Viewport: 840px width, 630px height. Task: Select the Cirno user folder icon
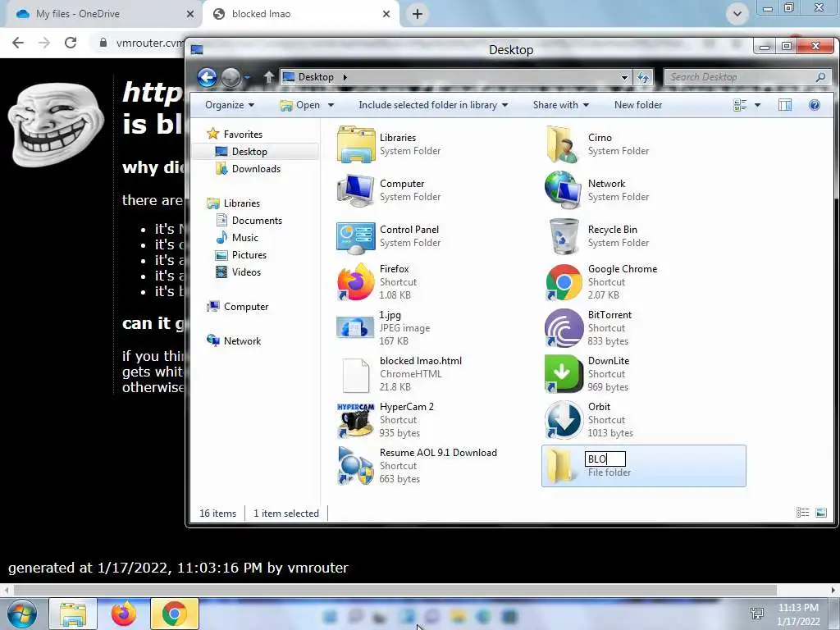(563, 144)
